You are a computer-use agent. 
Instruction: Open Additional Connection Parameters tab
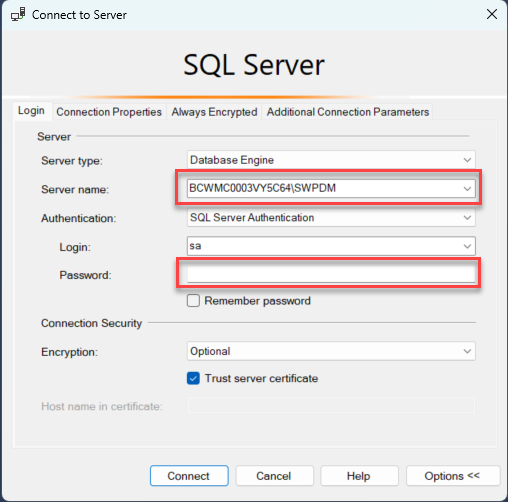click(348, 112)
